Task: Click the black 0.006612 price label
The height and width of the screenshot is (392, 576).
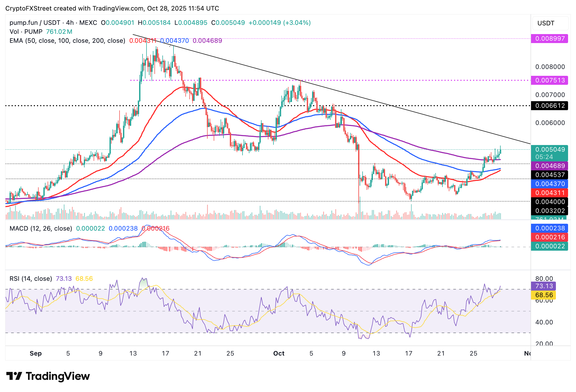Action: click(550, 106)
